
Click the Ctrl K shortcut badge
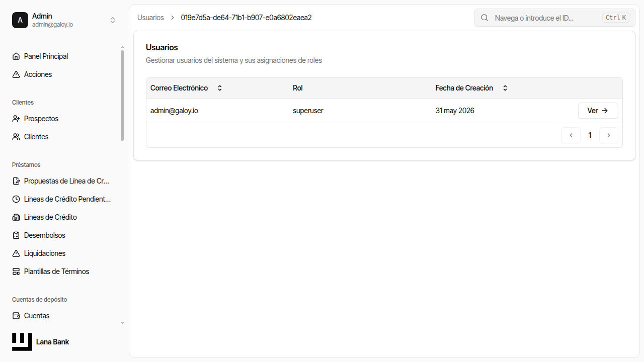pyautogui.click(x=616, y=18)
